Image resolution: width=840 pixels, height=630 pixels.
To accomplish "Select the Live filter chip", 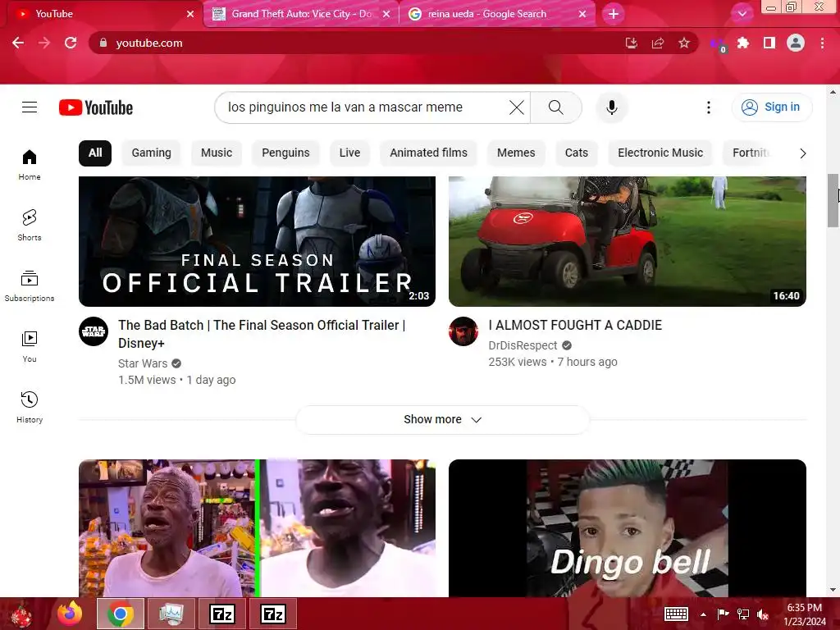I will pos(349,153).
